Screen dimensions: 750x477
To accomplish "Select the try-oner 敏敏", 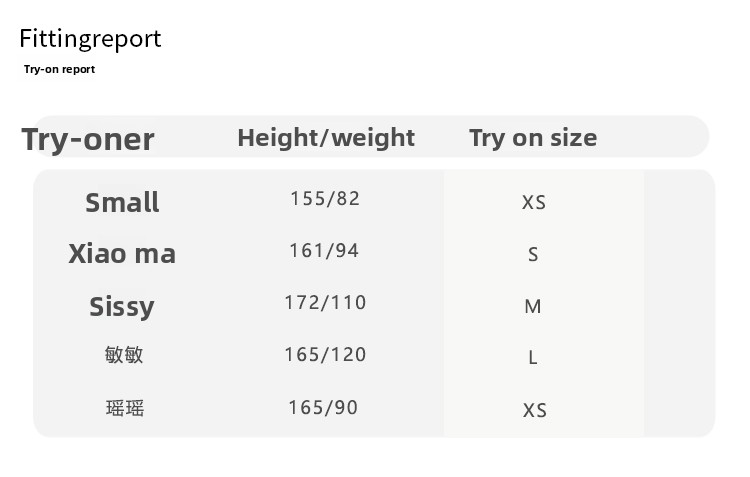I will coord(124,354).
